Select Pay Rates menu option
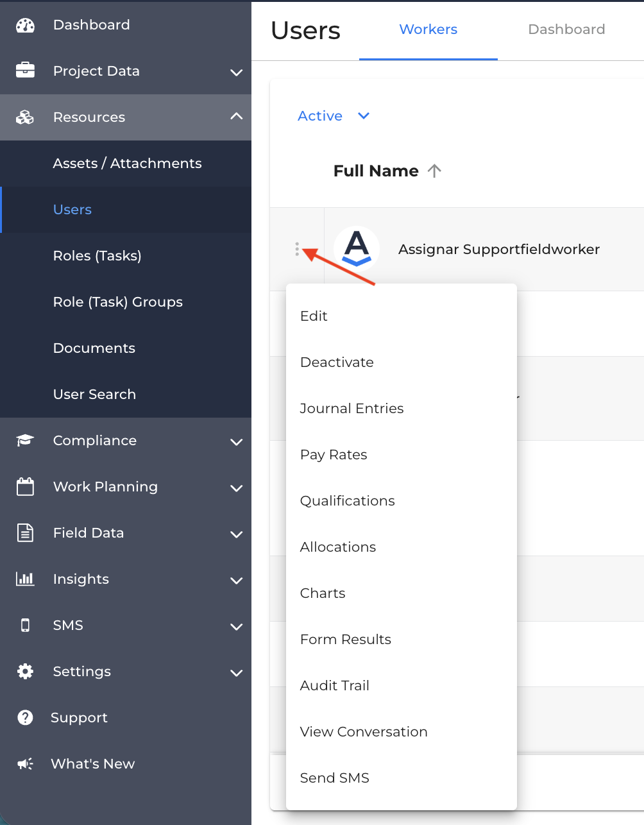The image size is (644, 825). coord(402,454)
